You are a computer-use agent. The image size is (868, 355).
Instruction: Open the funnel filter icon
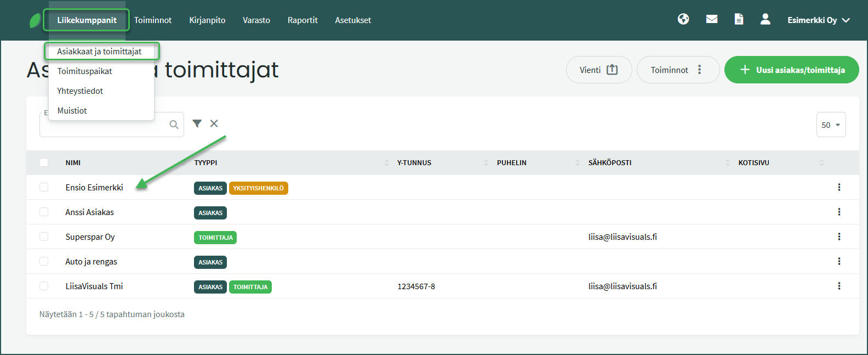(197, 123)
